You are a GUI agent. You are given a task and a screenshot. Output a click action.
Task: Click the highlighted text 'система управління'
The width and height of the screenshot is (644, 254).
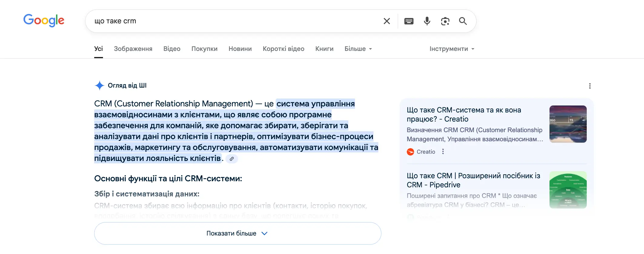pyautogui.click(x=315, y=104)
